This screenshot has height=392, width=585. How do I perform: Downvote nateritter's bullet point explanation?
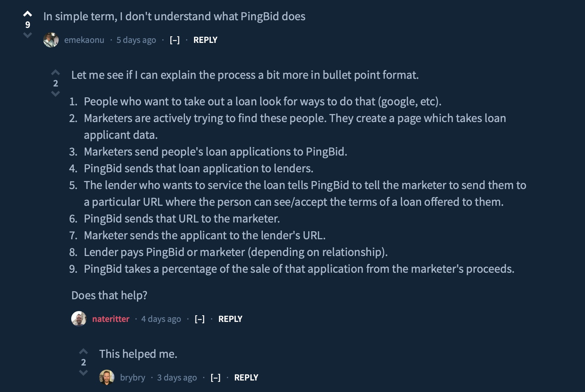coord(55,93)
